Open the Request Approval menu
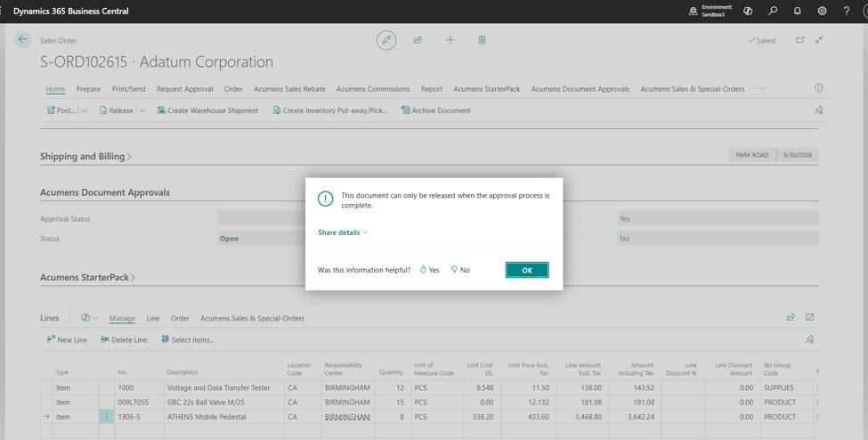Screen dimensions: 868x440 pyautogui.click(x=185, y=89)
